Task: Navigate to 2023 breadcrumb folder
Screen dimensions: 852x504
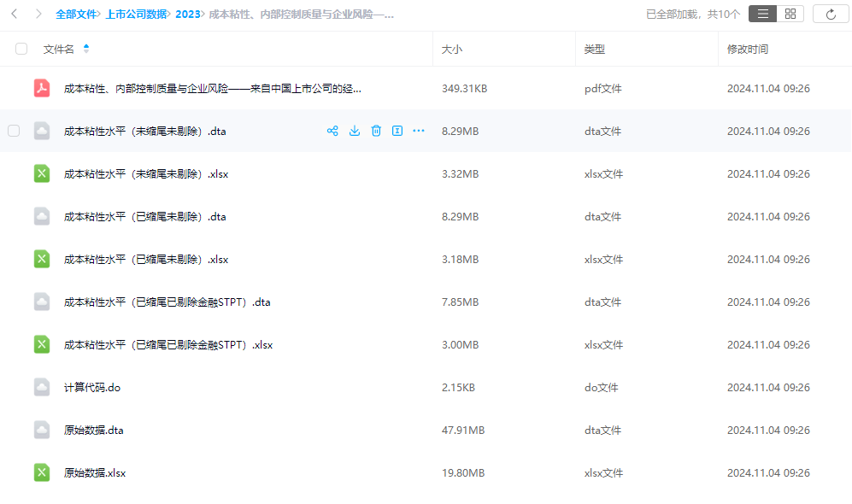Action: point(187,15)
